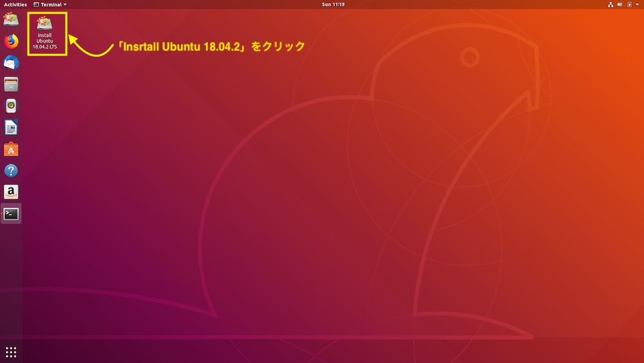The width and height of the screenshot is (644, 363).
Task: Show Applications grid button
Action: coord(11,352)
